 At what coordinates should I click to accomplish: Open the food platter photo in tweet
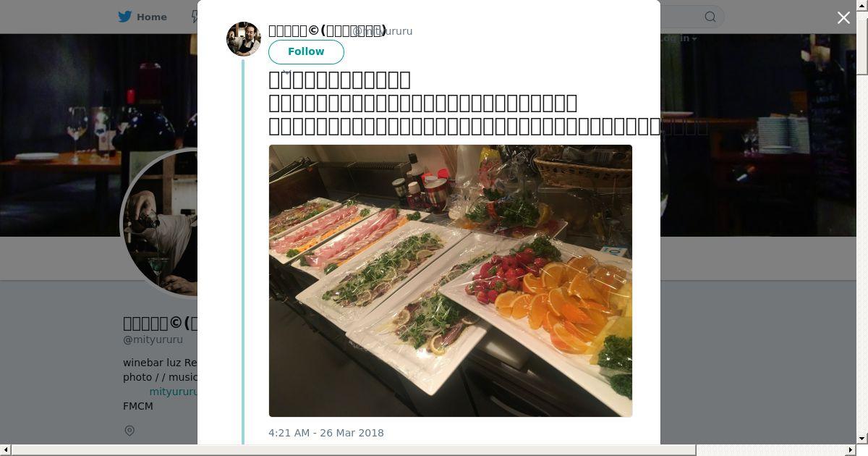coord(451,281)
